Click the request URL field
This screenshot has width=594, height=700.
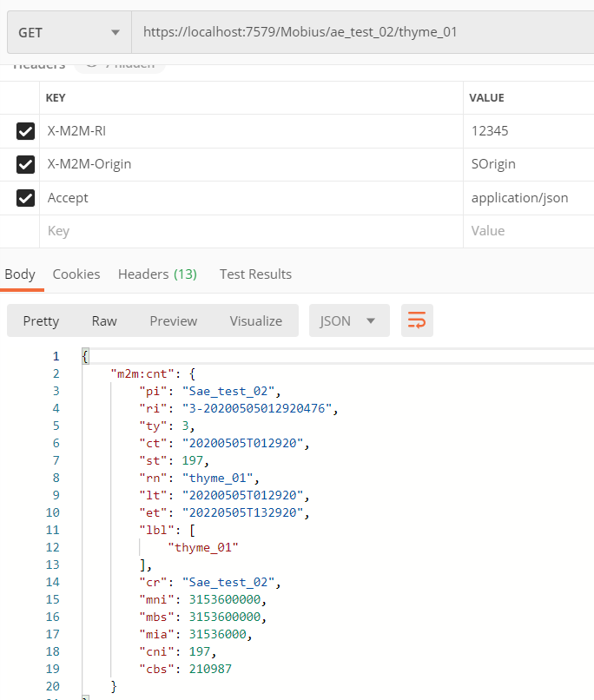(347, 32)
